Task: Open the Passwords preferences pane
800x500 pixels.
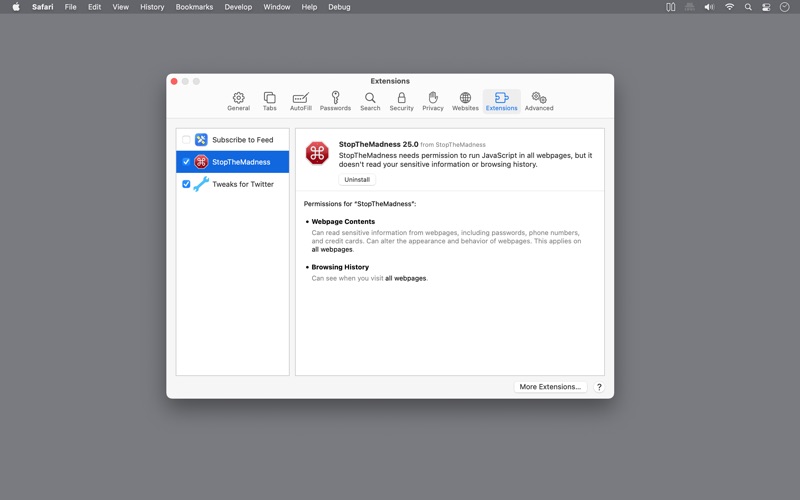Action: pos(335,101)
